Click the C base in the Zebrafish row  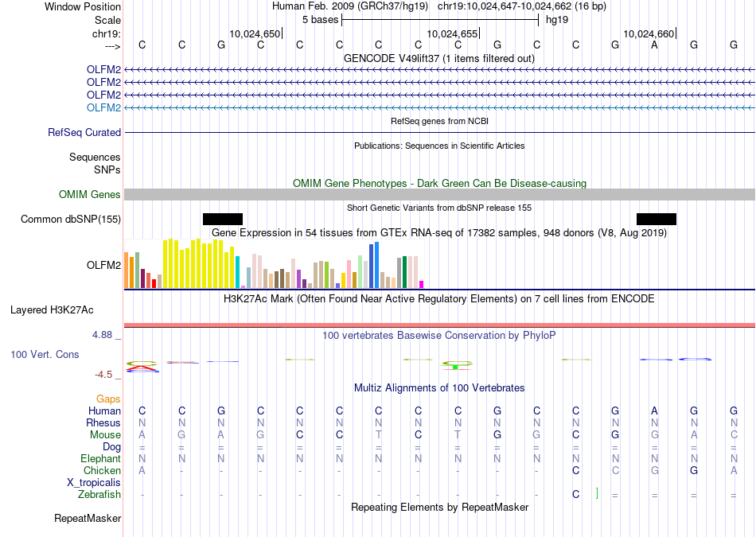pyautogui.click(x=575, y=494)
